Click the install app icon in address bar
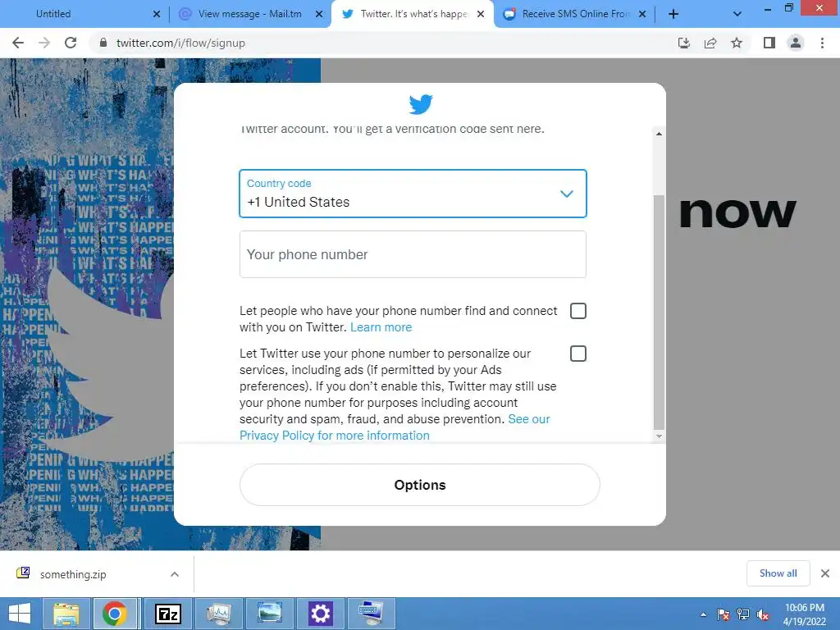840x630 pixels. pos(683,43)
